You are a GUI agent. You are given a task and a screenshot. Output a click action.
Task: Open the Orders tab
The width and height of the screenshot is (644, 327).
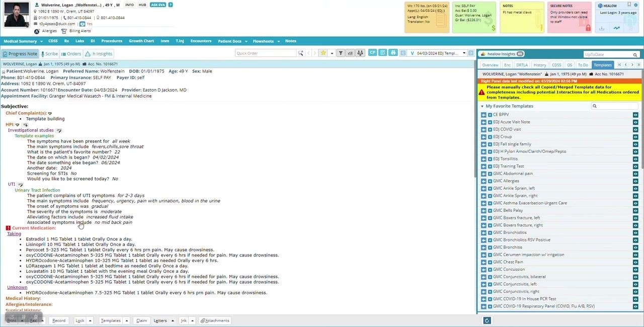point(71,54)
